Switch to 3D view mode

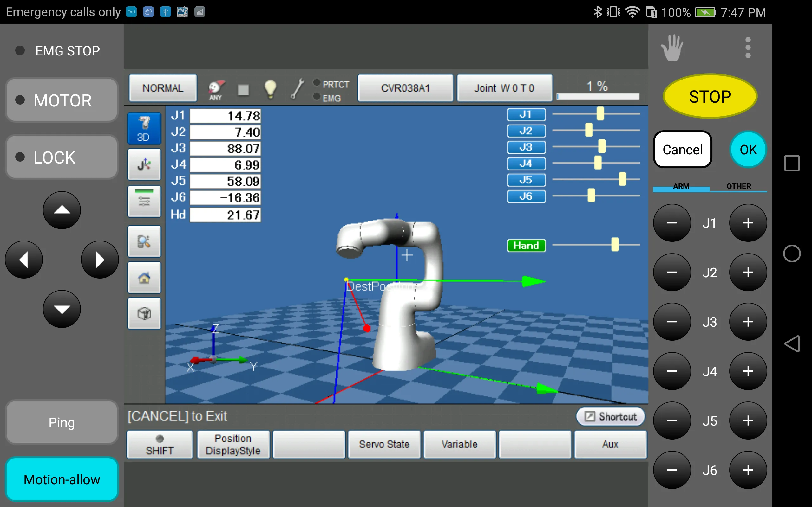coord(144,127)
